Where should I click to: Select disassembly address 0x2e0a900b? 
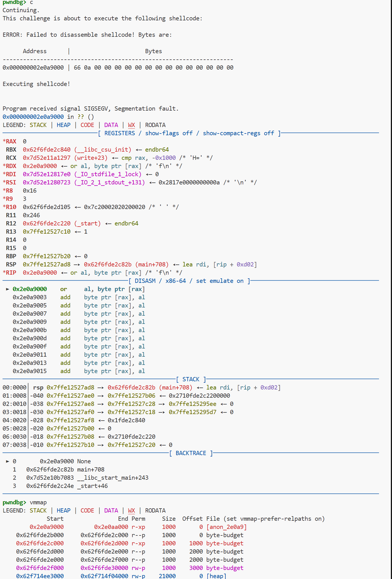(x=30, y=330)
